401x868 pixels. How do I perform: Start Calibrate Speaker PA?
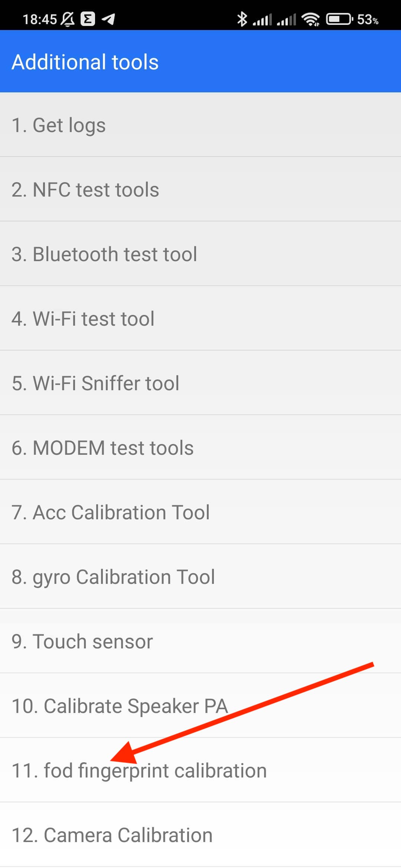click(200, 706)
